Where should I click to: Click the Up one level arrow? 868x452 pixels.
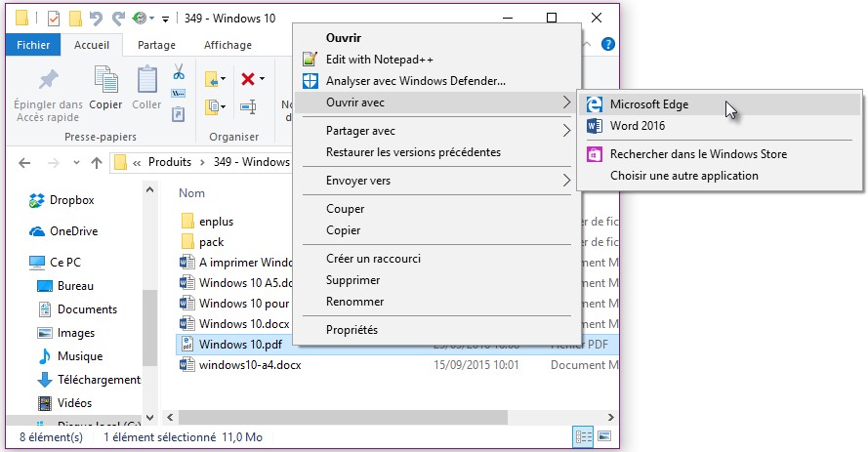(x=97, y=163)
